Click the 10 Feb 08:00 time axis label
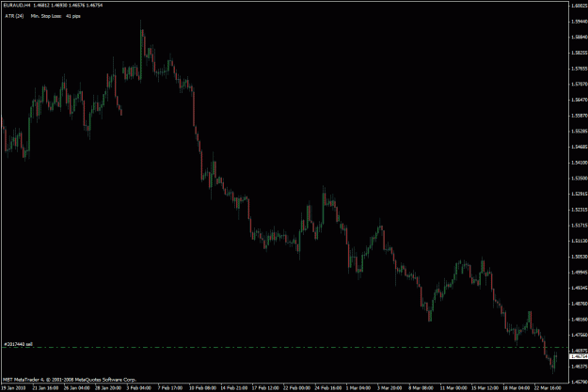This screenshot has width=588, height=392. coord(202,388)
